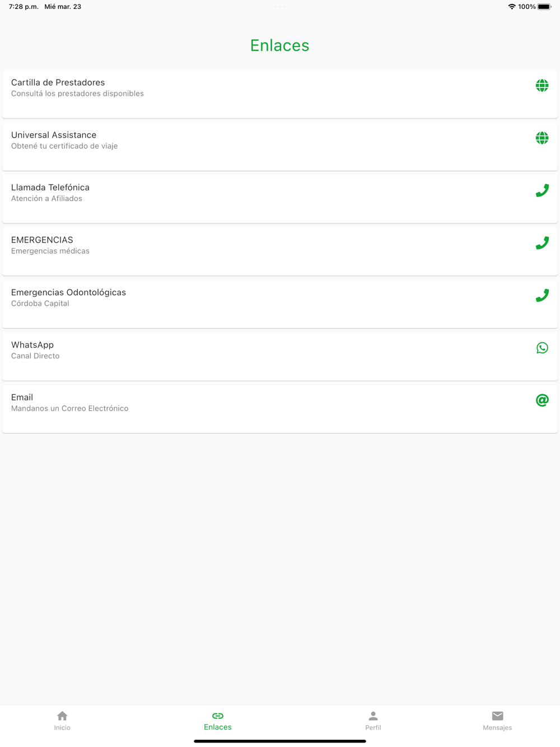Go to the Inicio tab label
The height and width of the screenshot is (747, 560).
pyautogui.click(x=62, y=728)
